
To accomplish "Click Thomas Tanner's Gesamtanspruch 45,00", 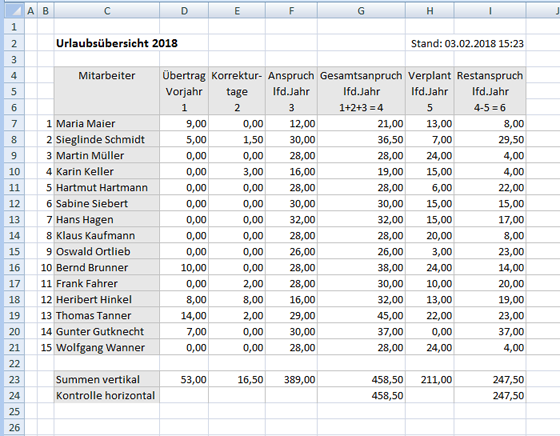I will (x=361, y=316).
